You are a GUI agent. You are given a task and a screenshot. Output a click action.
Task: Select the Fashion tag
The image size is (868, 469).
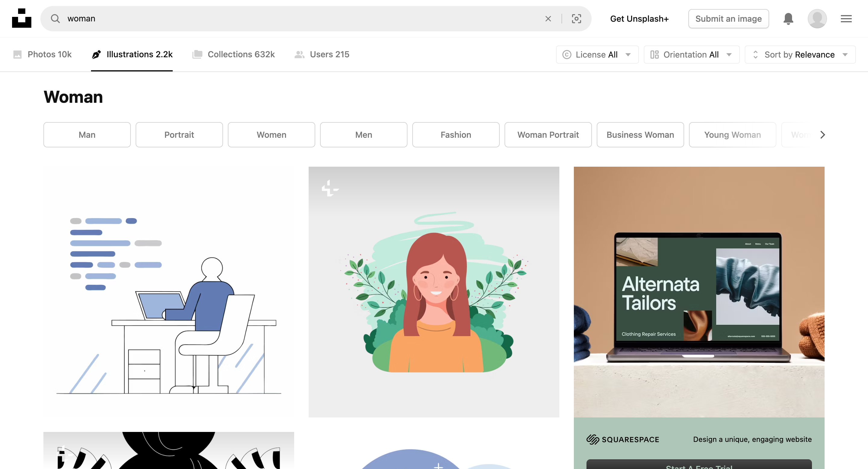click(456, 135)
